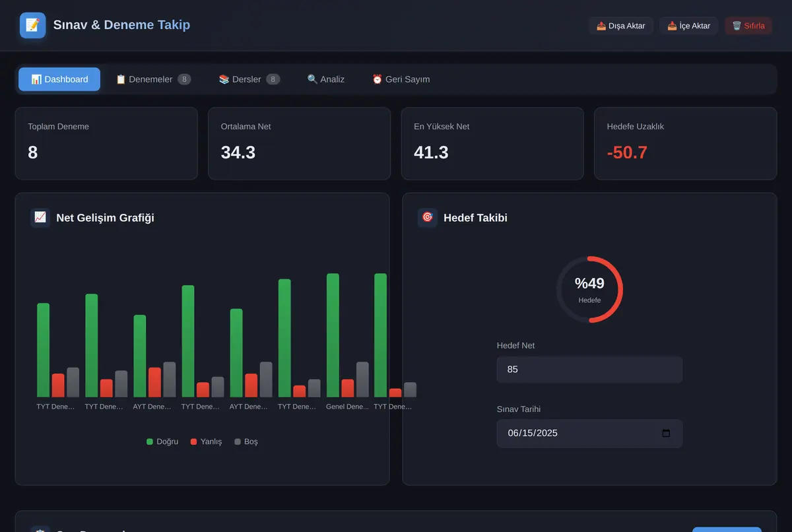Click the Sınav Tarihi date field

pos(589,434)
